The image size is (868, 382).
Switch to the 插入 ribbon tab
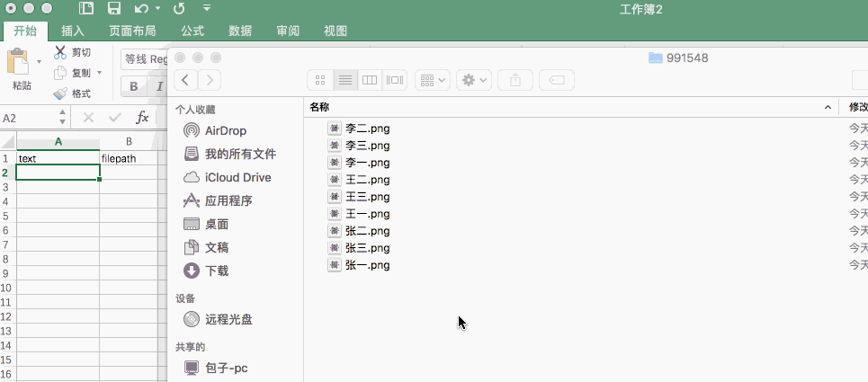click(x=73, y=31)
